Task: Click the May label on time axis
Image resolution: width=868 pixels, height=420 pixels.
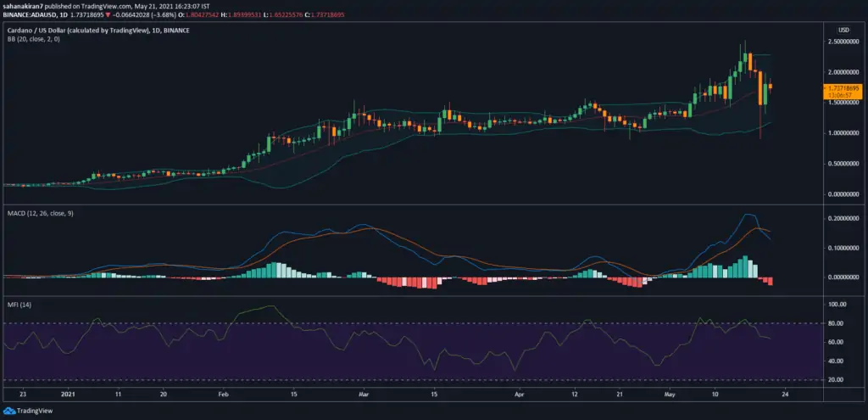Action: point(670,395)
